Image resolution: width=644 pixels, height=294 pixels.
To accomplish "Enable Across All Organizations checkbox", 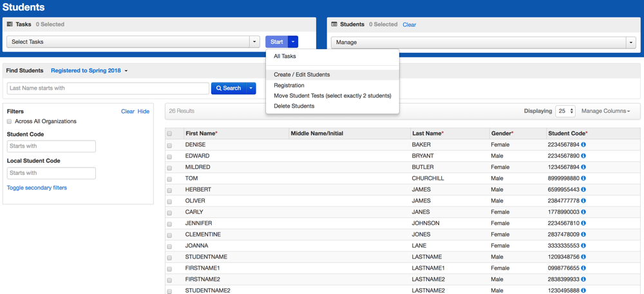I will (x=10, y=121).
